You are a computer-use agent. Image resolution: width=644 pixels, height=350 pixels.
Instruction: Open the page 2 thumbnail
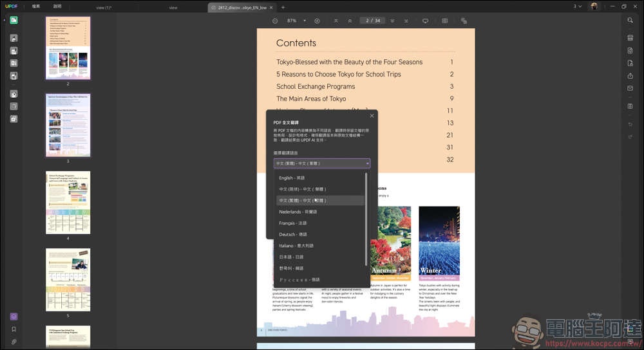coord(68,48)
